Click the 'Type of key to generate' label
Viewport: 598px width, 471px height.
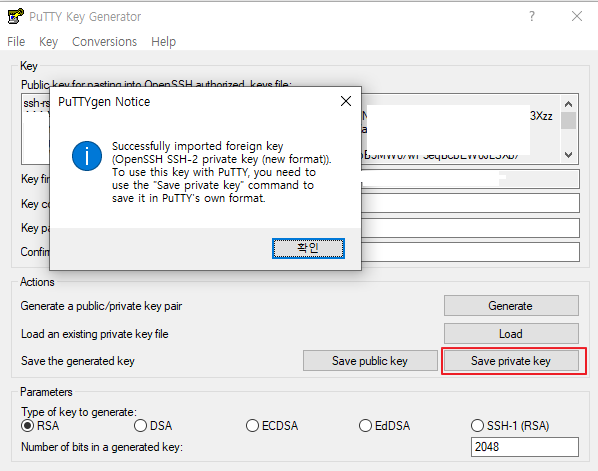(x=79, y=412)
